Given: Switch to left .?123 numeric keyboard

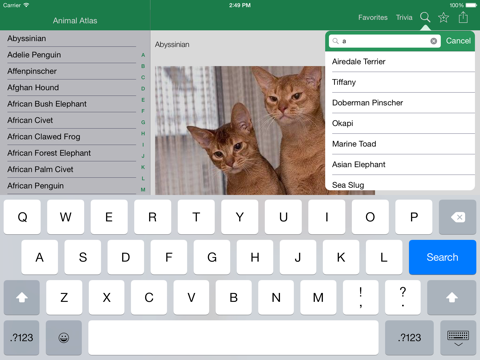Looking at the screenshot, I should (x=22, y=338).
